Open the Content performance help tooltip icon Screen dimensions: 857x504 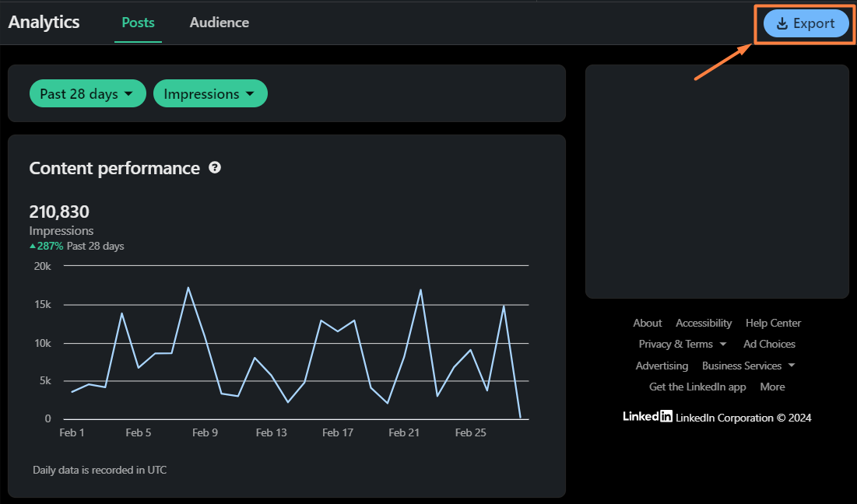pos(215,168)
